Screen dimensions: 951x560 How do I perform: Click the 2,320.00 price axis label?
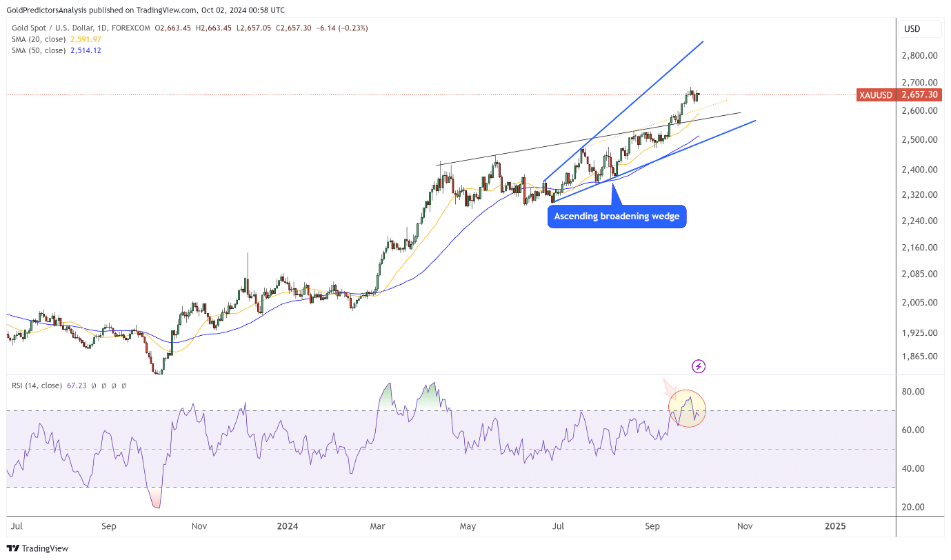pos(921,195)
